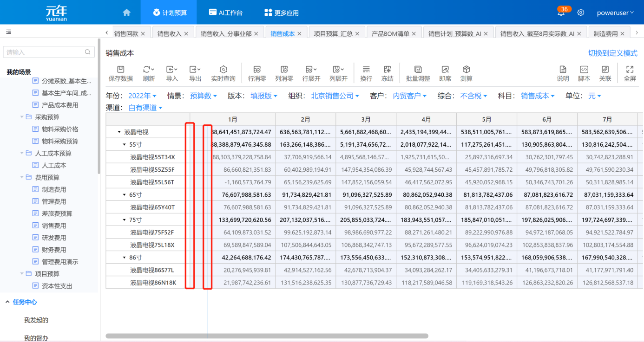Click the 行消零 toolbar icon
Image resolution: width=644 pixels, height=342 pixels.
pos(257,70)
